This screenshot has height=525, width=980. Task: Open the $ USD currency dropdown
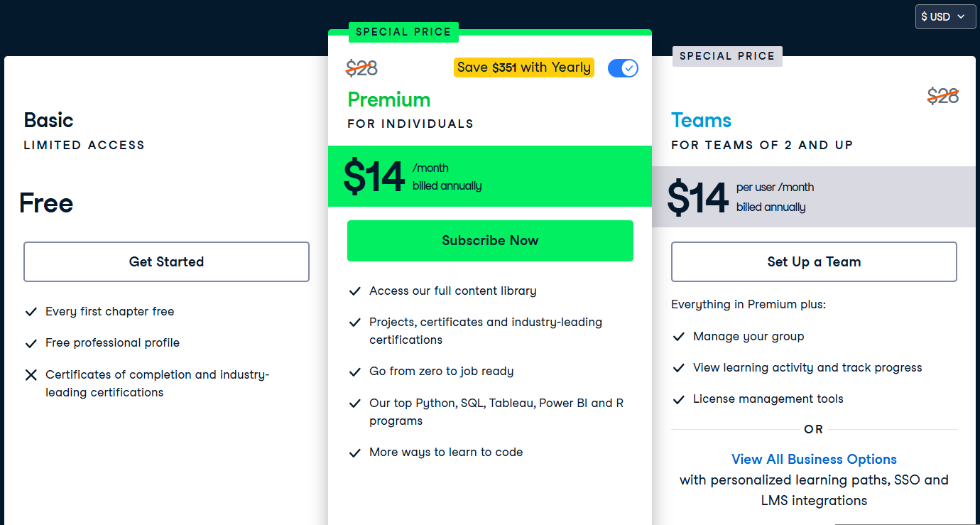[945, 16]
